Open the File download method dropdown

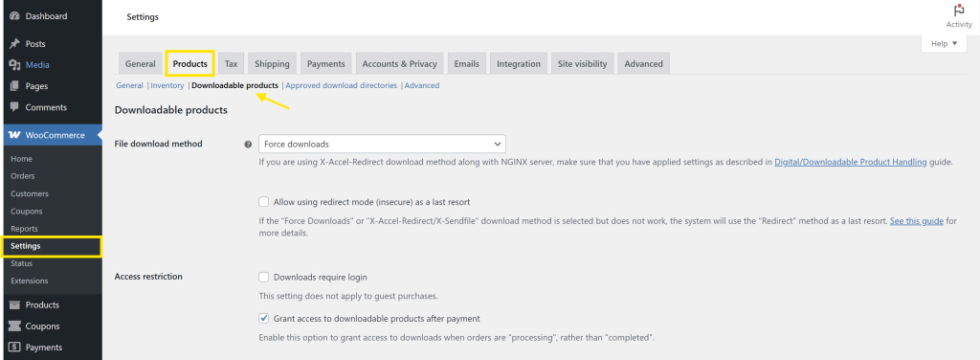pyautogui.click(x=382, y=144)
